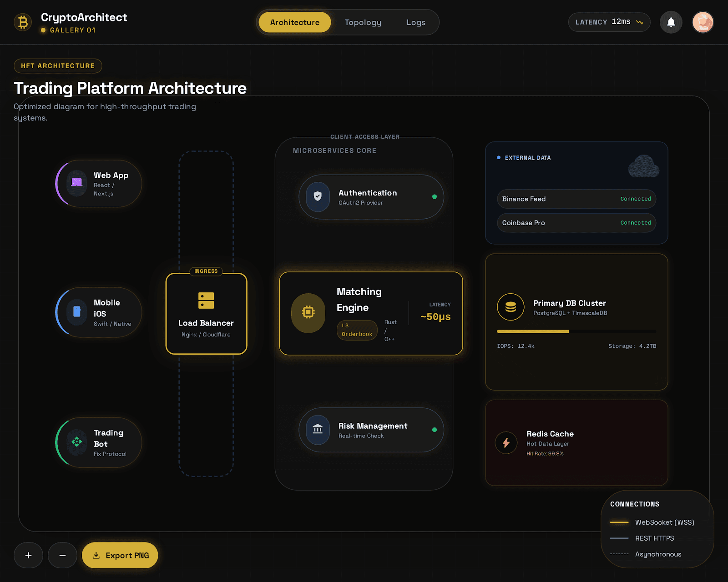Toggle the External Data blue indicator
The width and height of the screenshot is (728, 582).
coord(498,157)
